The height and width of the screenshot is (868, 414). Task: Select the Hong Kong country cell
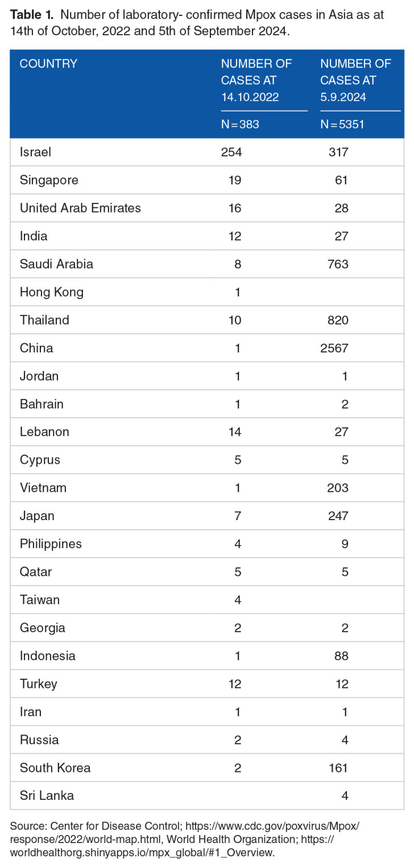click(x=52, y=292)
